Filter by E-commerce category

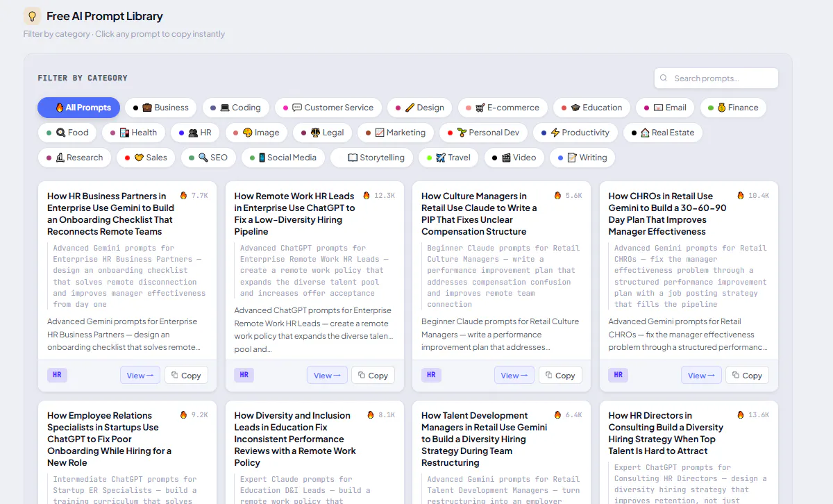[503, 108]
